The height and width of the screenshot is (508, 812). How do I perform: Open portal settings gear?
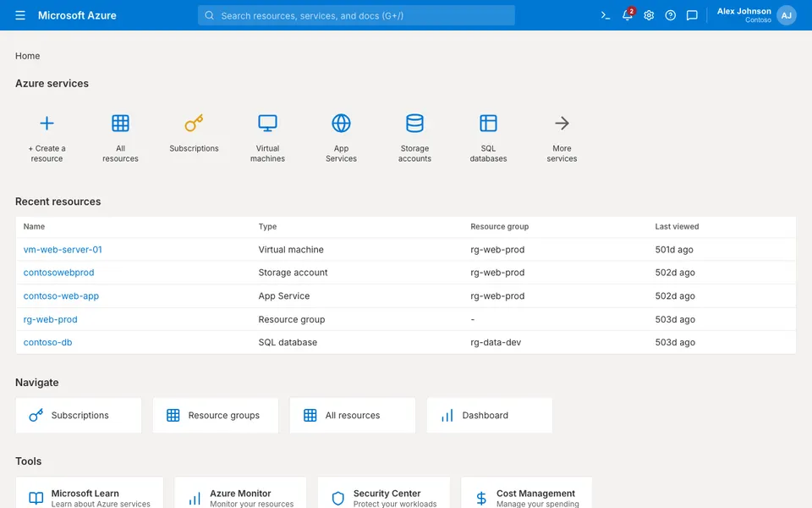tap(649, 15)
